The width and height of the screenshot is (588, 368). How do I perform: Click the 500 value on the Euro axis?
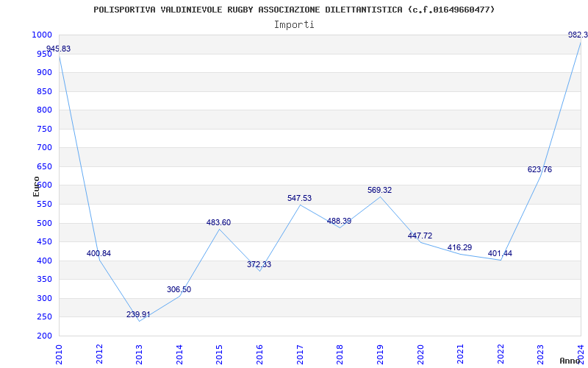(x=44, y=224)
